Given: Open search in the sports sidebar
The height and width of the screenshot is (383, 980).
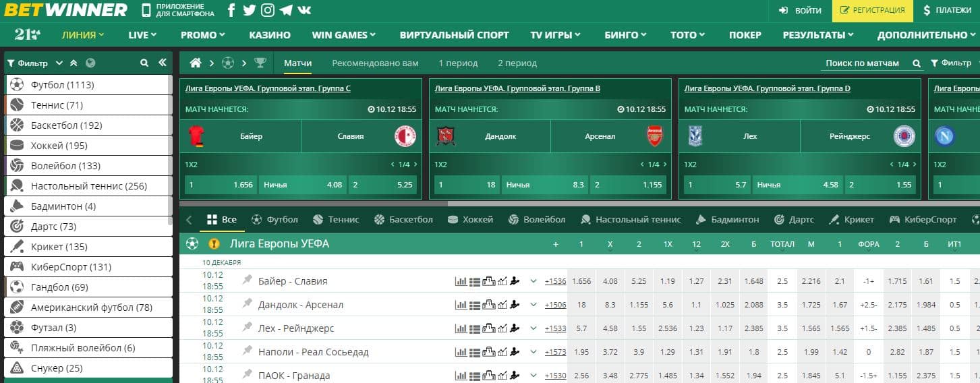Looking at the screenshot, I should tap(144, 63).
